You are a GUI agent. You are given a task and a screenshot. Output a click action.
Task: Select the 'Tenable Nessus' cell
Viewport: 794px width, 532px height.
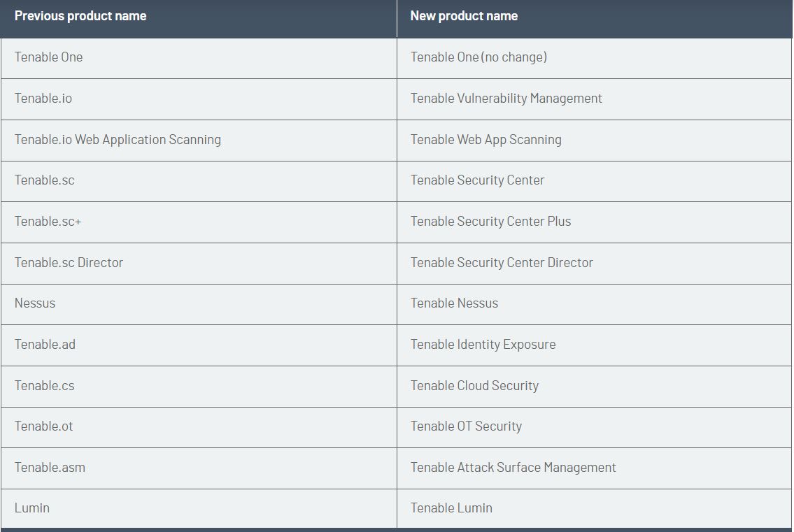595,304
